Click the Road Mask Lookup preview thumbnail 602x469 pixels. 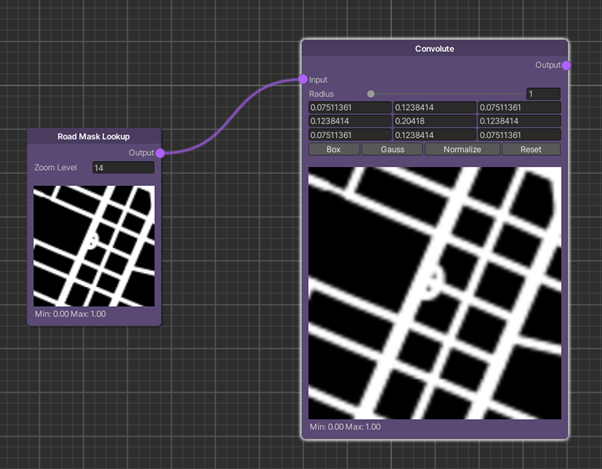pyautogui.click(x=95, y=246)
